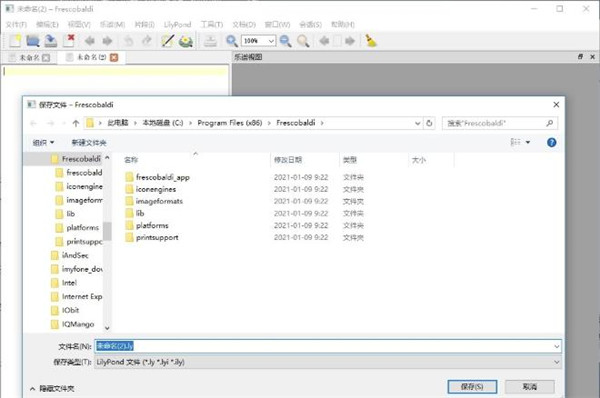600x398 pixels.
Task: Close the score view panel
Action: pyautogui.click(x=592, y=57)
